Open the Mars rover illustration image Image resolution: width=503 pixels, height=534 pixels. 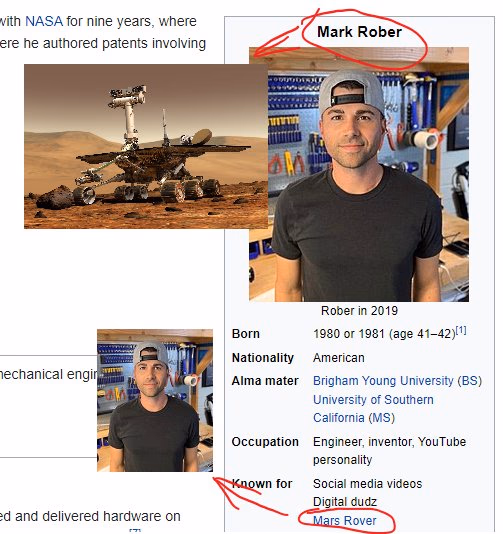click(x=146, y=146)
